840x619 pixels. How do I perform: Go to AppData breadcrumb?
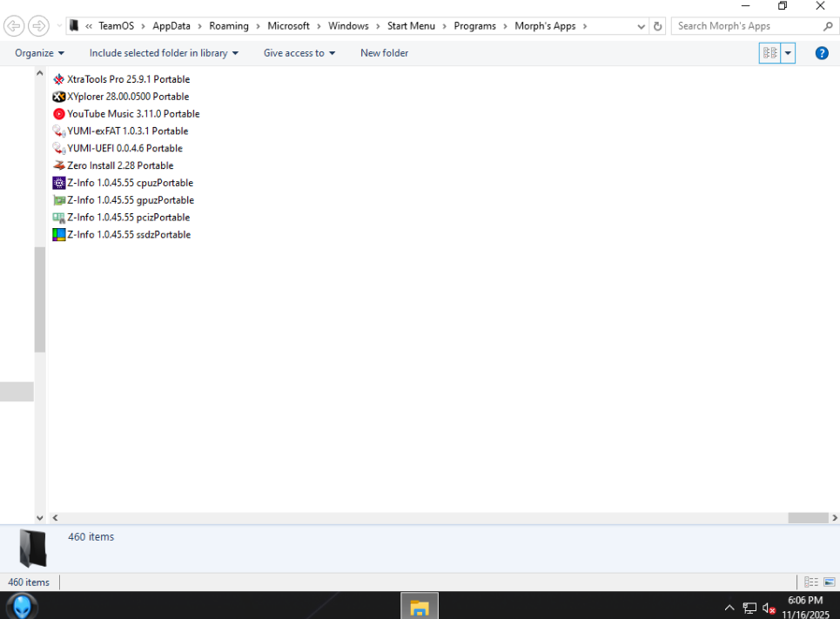click(x=171, y=26)
